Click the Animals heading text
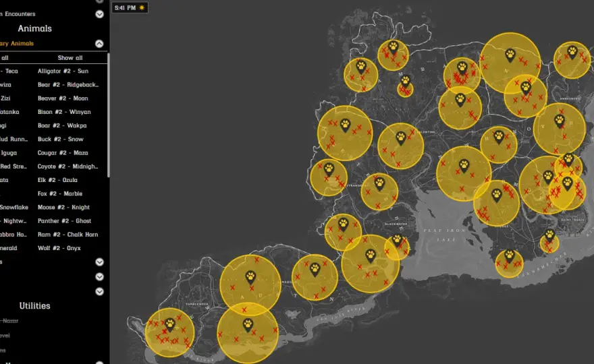This screenshot has width=594, height=364. click(x=35, y=28)
